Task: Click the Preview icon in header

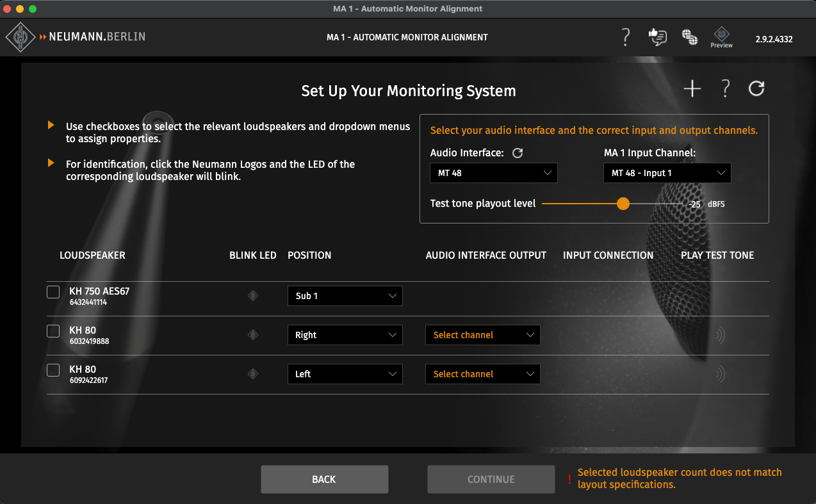Action: click(721, 37)
